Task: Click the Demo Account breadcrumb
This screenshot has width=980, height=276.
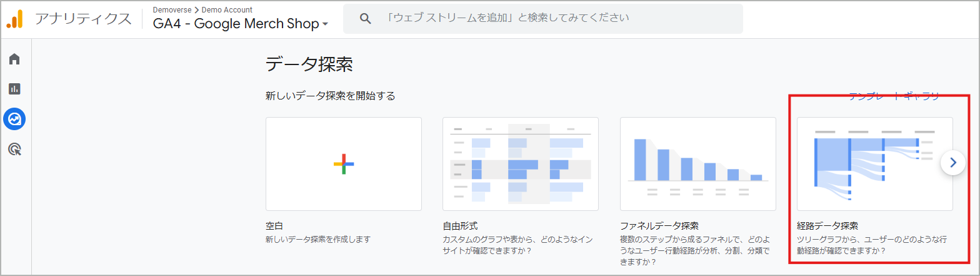Action: pos(227,9)
